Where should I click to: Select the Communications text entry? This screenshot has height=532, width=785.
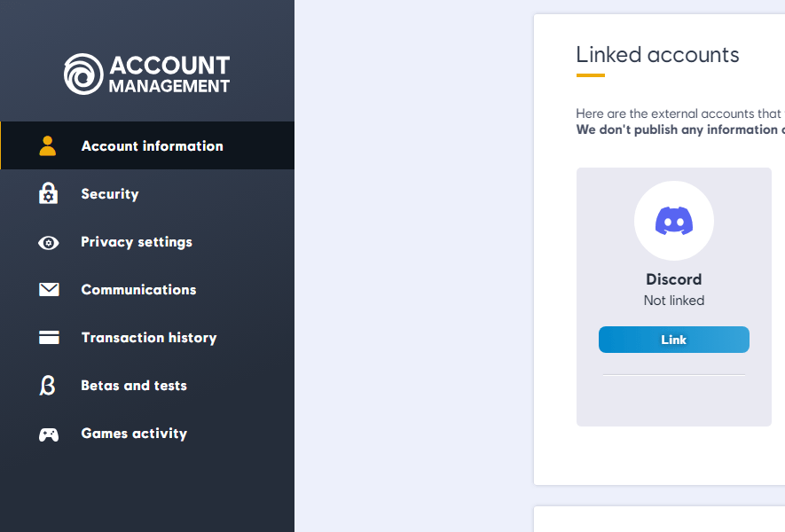(138, 290)
